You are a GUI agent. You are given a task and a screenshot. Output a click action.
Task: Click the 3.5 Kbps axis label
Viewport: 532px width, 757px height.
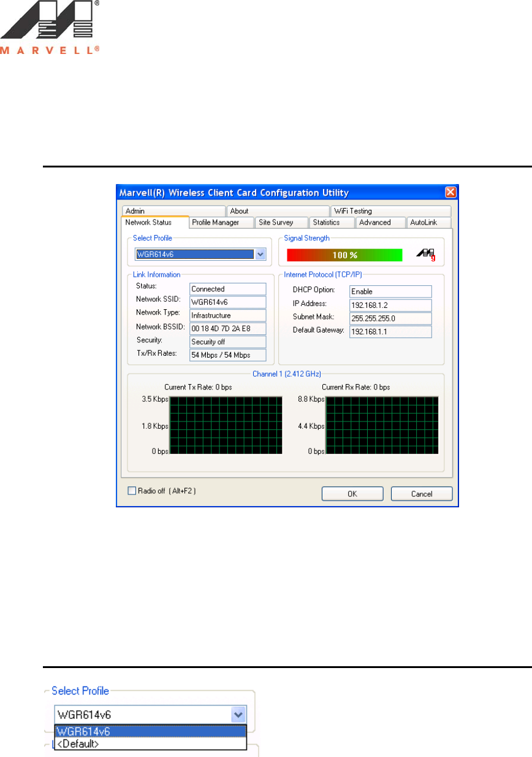154,399
